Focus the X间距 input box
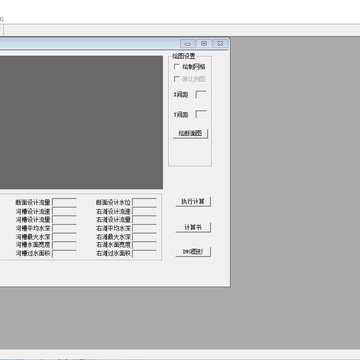 tap(201, 95)
